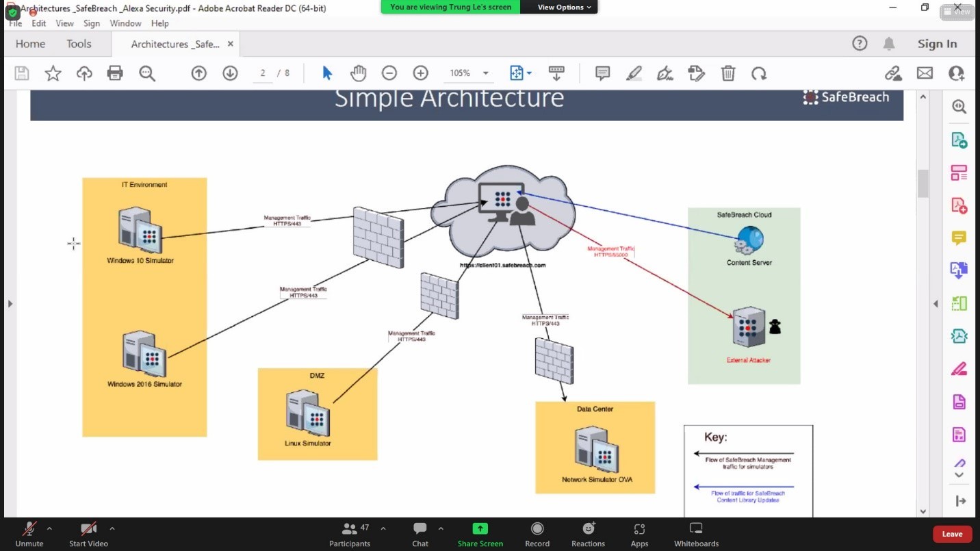Open the Redact pen tool in right pane
Image resolution: width=980 pixels, height=551 pixels.
(959, 369)
